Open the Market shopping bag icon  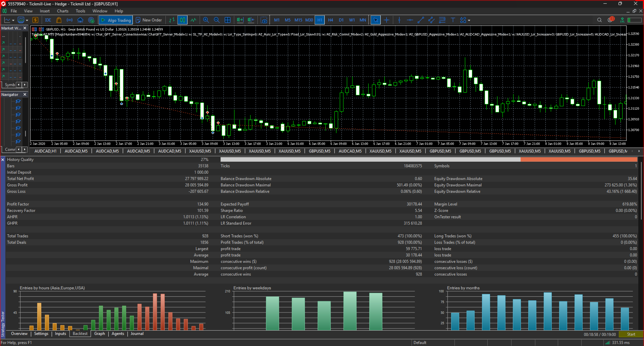(59, 20)
